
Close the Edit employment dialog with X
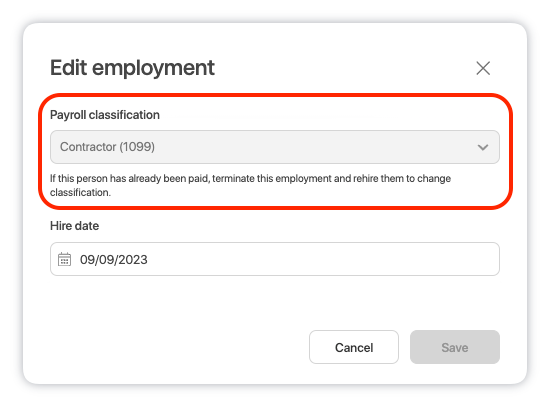coord(483,68)
